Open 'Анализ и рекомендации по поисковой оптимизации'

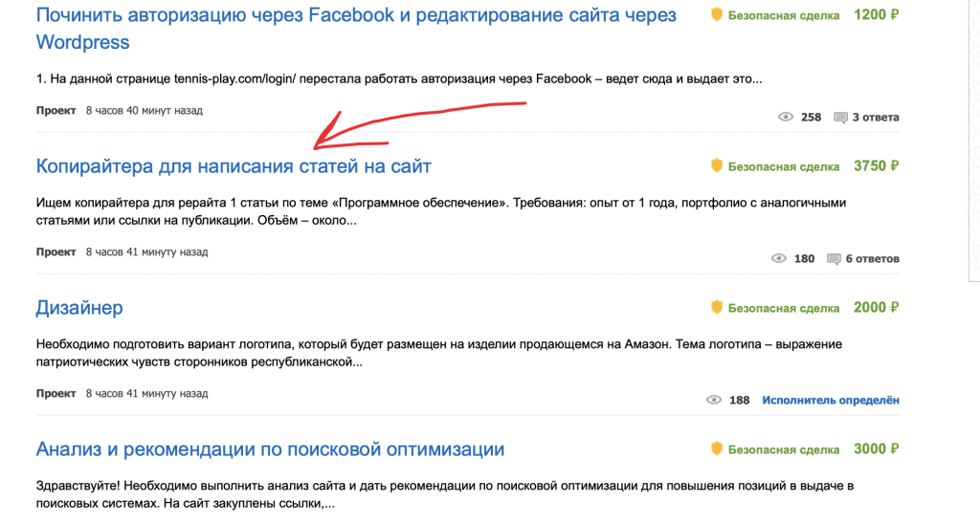[270, 449]
